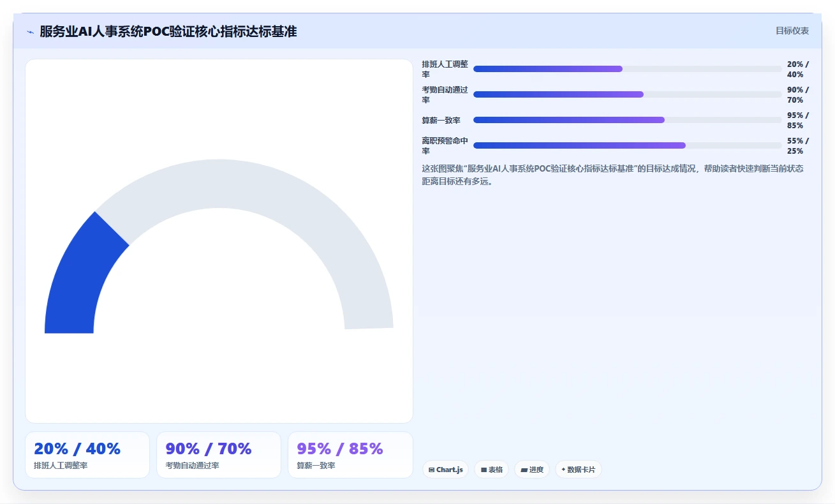The image size is (835, 504).
Task: Click the 离职预警命中率 row label
Action: tap(445, 146)
